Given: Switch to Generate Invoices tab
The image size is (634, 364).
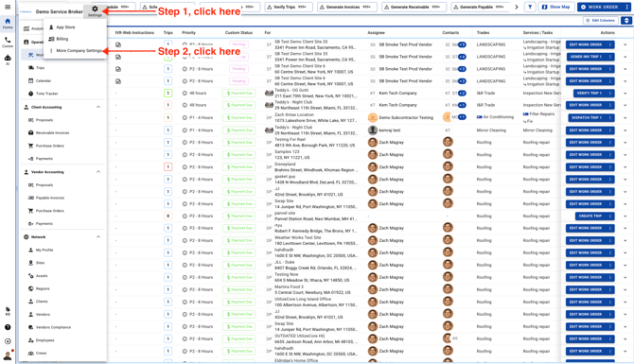Looking at the screenshot, I should pyautogui.click(x=347, y=7).
